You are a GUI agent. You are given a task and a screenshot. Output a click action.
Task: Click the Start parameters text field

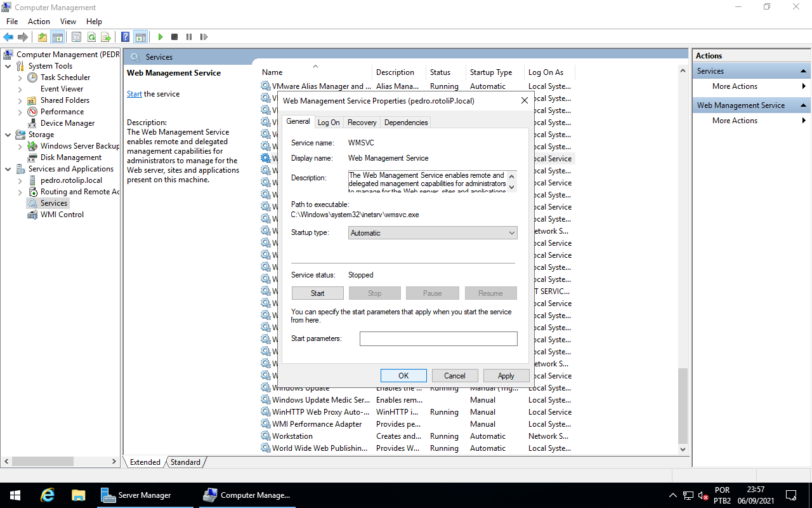[x=438, y=339]
